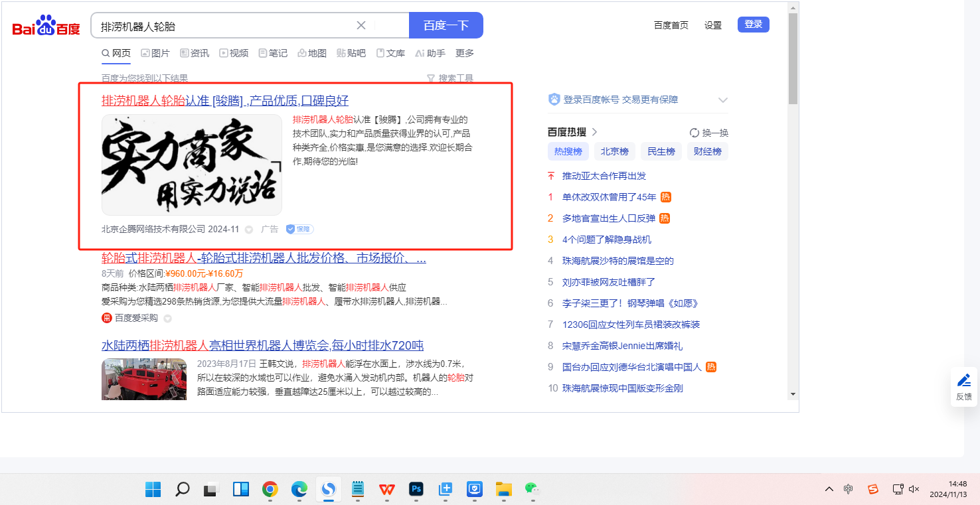Expand the 登录百度帐号 panel chevron
Viewport: 980px width, 505px height.
[x=723, y=100]
